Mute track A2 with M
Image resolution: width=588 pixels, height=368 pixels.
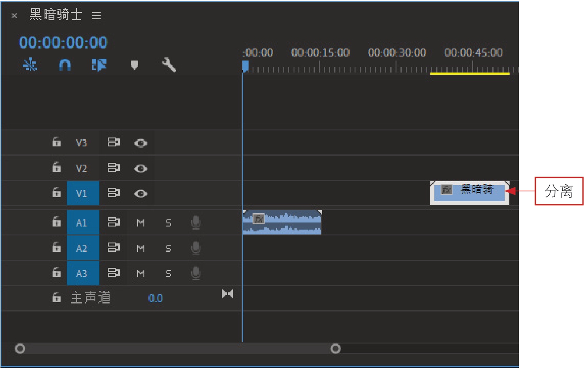(x=141, y=248)
